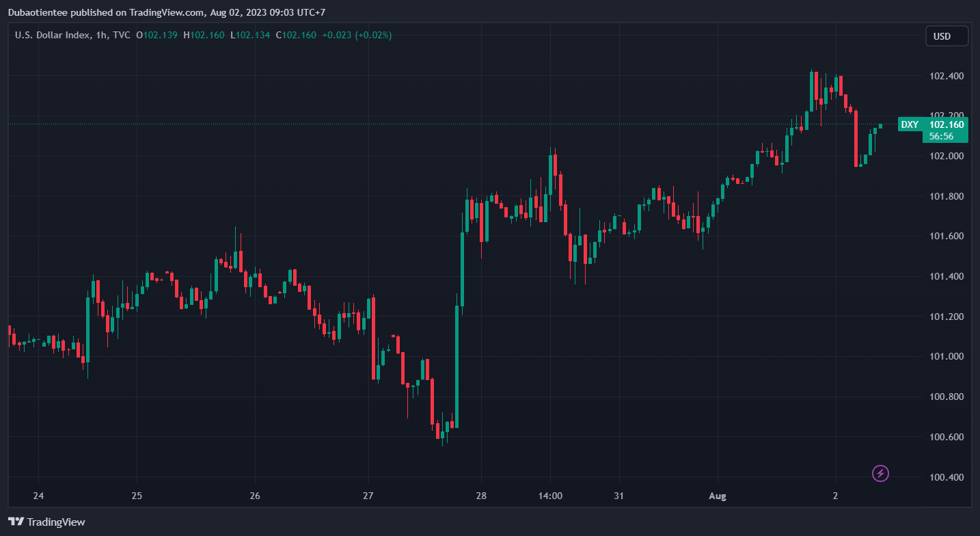This screenshot has width=980, height=536.
Task: Click the 14:00 time axis label
Action: pyautogui.click(x=550, y=496)
